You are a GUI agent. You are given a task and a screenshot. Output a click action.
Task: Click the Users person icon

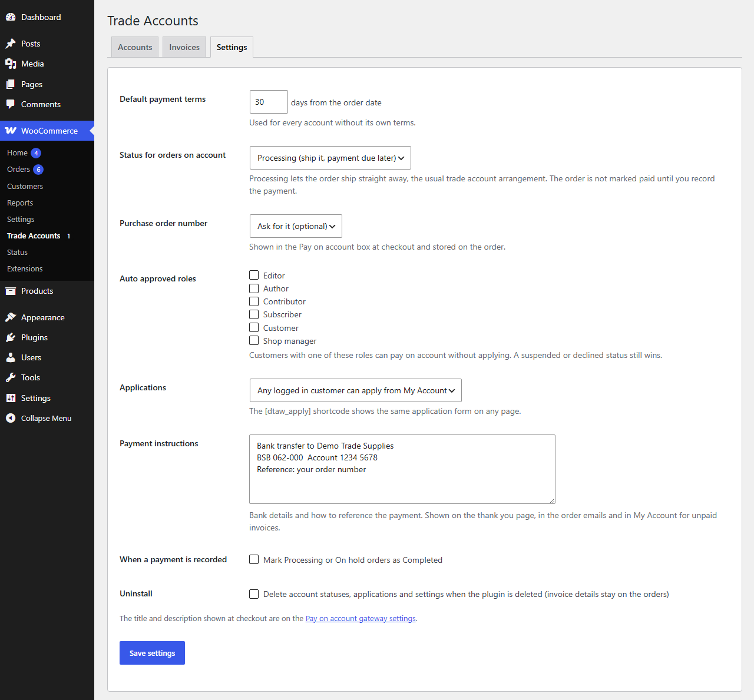tap(11, 357)
